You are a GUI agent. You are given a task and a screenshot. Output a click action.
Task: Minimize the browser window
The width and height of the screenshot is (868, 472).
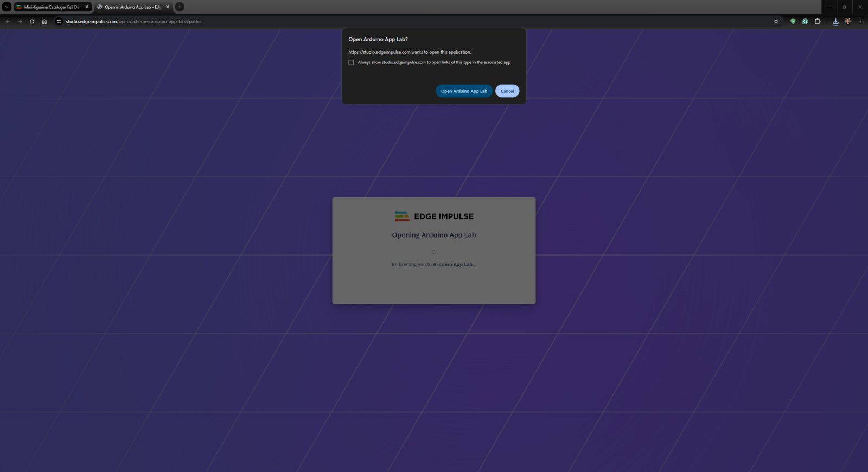pos(829,7)
